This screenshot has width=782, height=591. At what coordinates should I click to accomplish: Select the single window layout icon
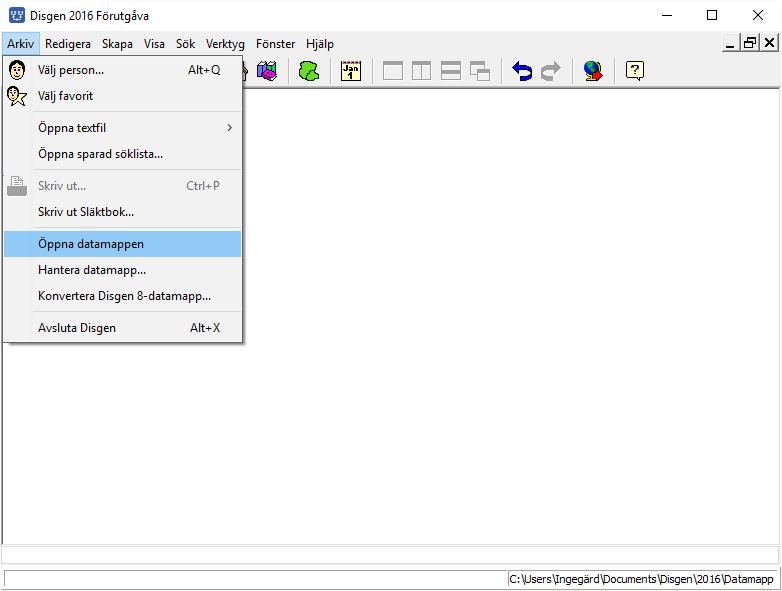point(392,71)
